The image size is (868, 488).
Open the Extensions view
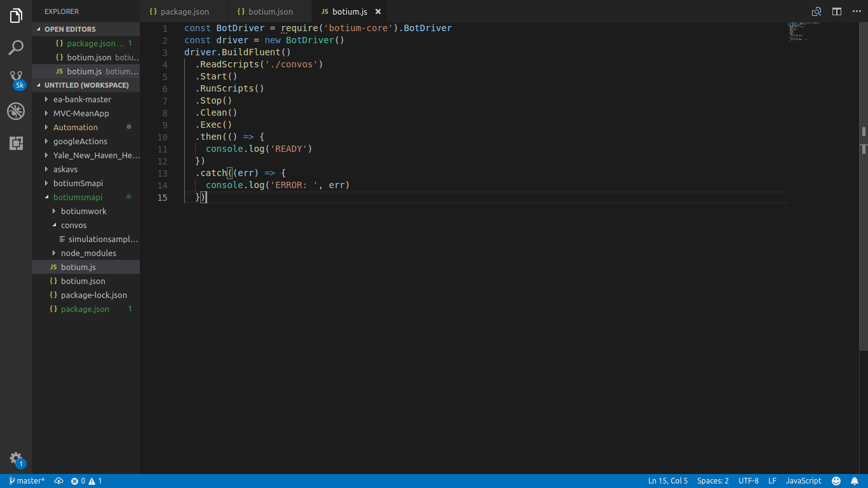(x=15, y=143)
